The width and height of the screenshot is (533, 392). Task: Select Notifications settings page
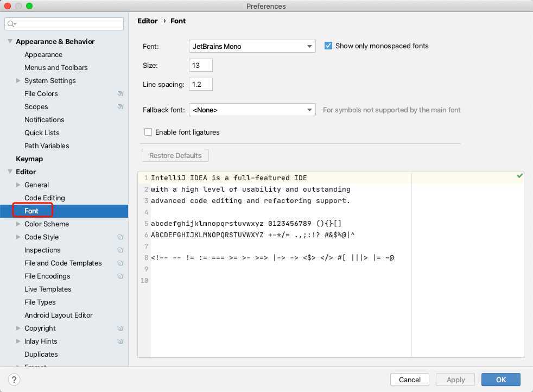tap(44, 119)
